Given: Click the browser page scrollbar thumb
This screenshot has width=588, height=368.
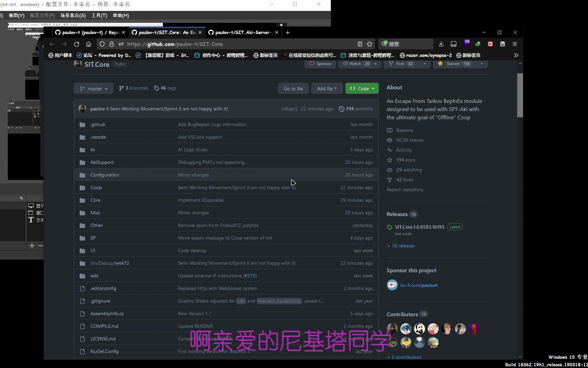Looking at the screenshot, I should (x=520, y=95).
